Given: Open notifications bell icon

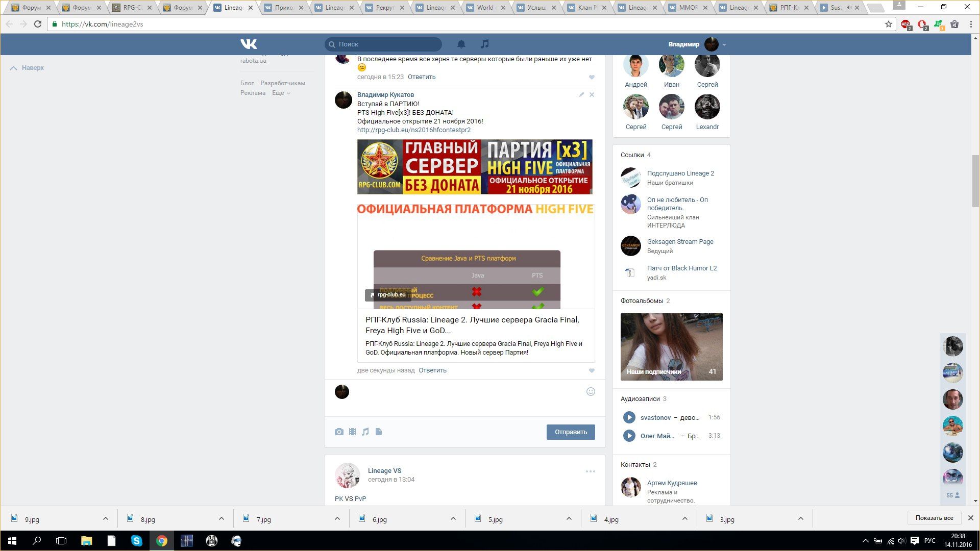Looking at the screenshot, I should point(461,44).
